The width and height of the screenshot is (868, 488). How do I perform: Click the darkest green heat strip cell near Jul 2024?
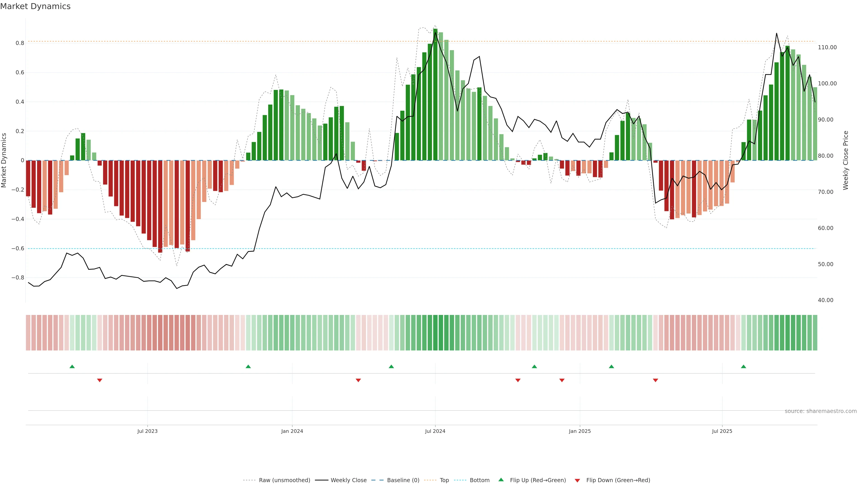click(x=435, y=333)
